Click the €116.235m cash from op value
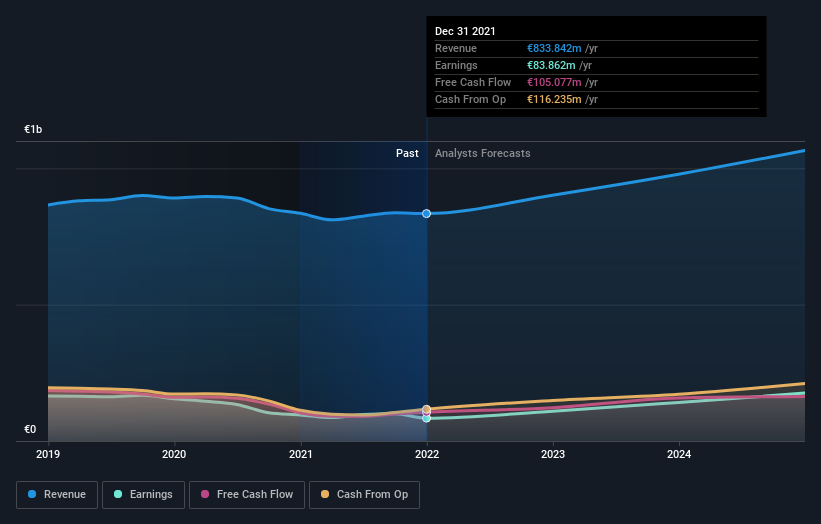This screenshot has width=821, height=524. 554,99
